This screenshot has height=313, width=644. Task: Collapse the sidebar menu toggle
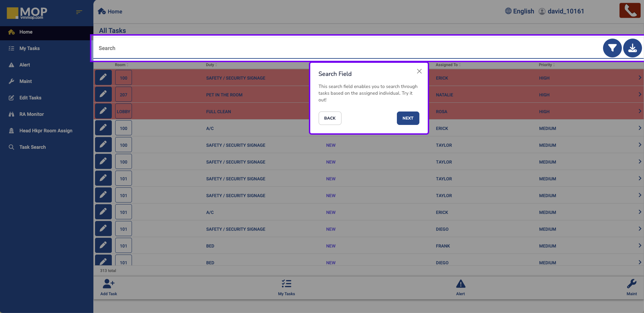tap(79, 12)
